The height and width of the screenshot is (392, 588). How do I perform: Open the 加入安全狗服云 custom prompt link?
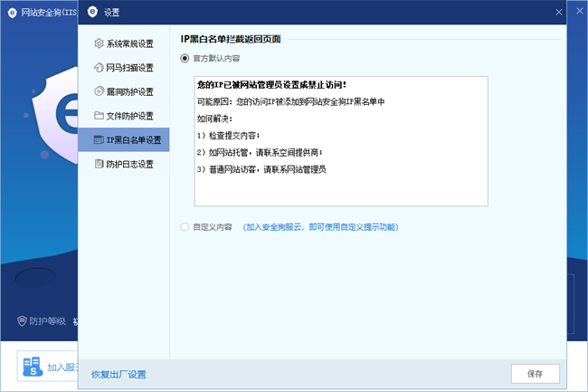click(x=321, y=227)
